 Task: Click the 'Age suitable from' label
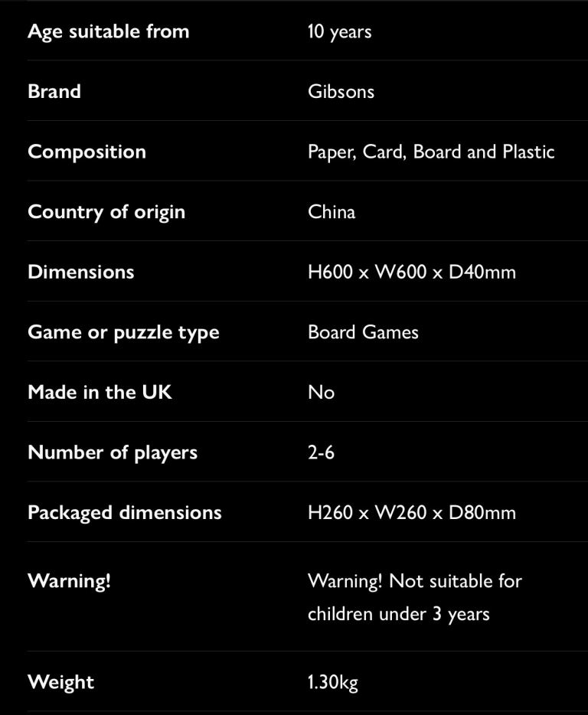coord(108,31)
